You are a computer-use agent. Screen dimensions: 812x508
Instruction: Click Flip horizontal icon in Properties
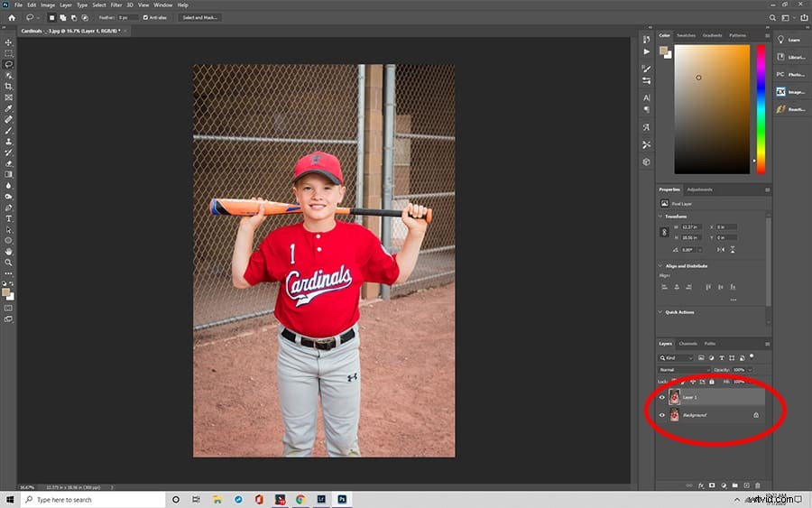(720, 250)
